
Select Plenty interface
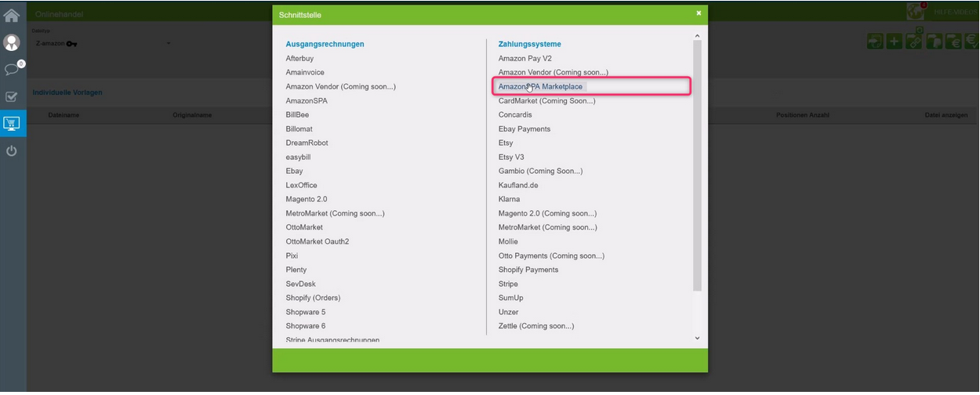click(x=296, y=270)
